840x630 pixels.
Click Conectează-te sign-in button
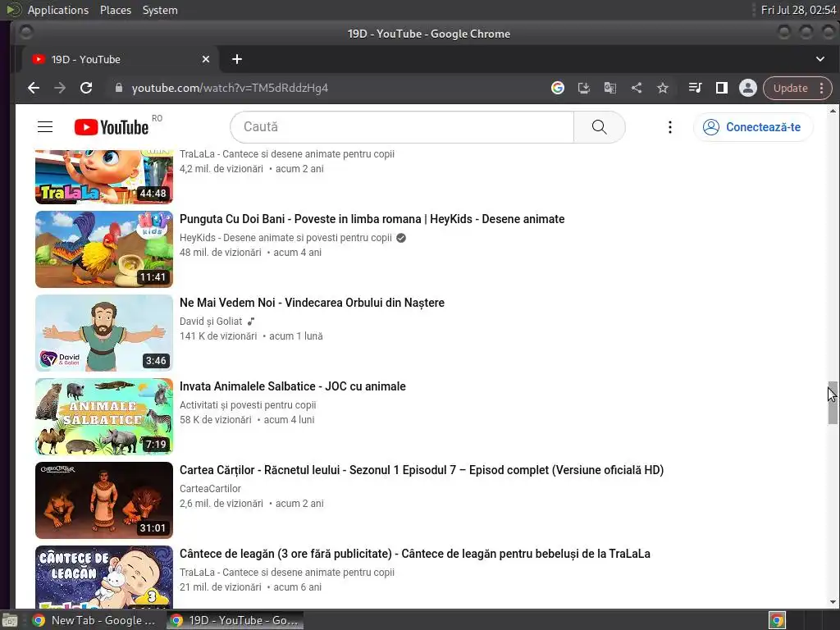tap(753, 127)
